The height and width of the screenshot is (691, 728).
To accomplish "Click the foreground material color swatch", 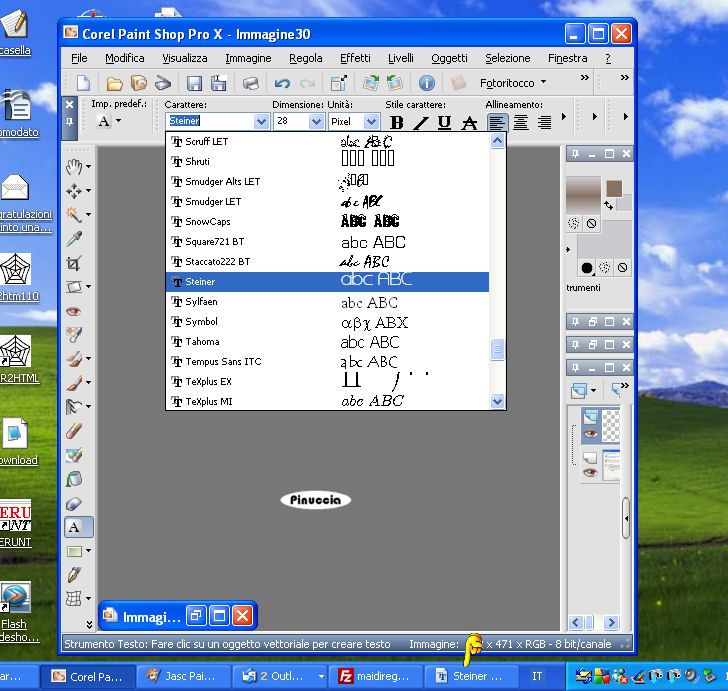I will click(x=614, y=189).
